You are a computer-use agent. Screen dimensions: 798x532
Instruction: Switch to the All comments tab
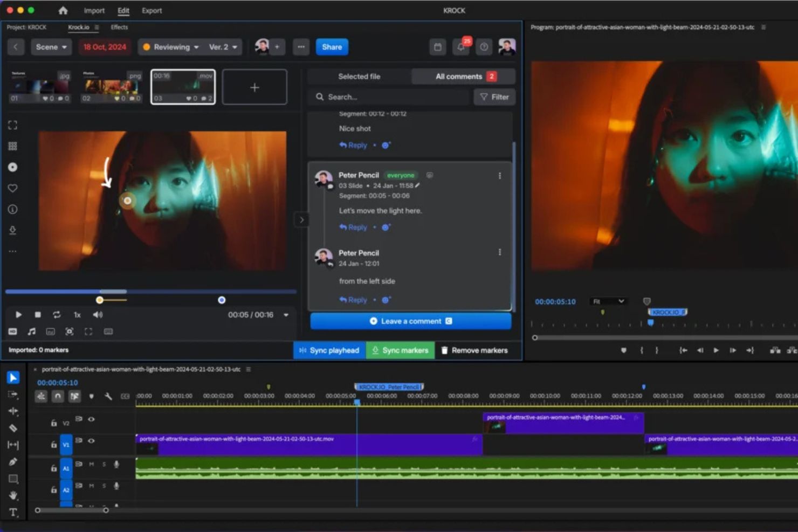pos(464,77)
